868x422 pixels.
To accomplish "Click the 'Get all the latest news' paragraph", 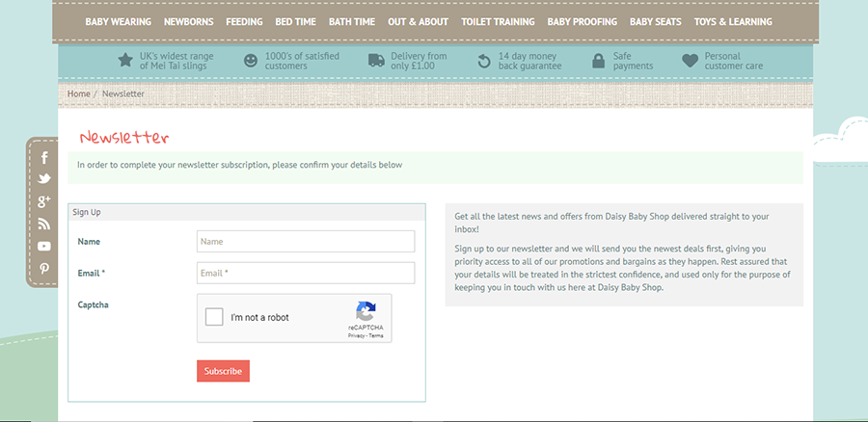I will coord(611,223).
